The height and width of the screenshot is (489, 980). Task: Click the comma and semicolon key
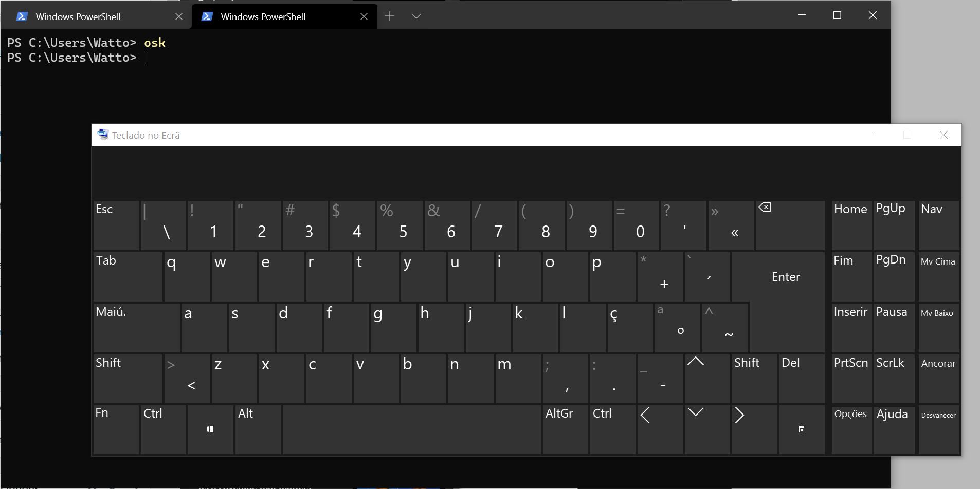pos(565,379)
